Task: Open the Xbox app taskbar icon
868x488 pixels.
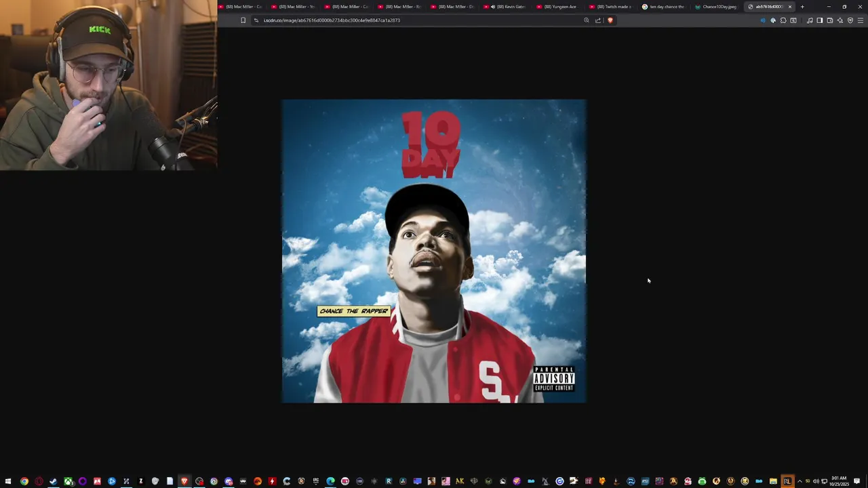Action: (68, 481)
